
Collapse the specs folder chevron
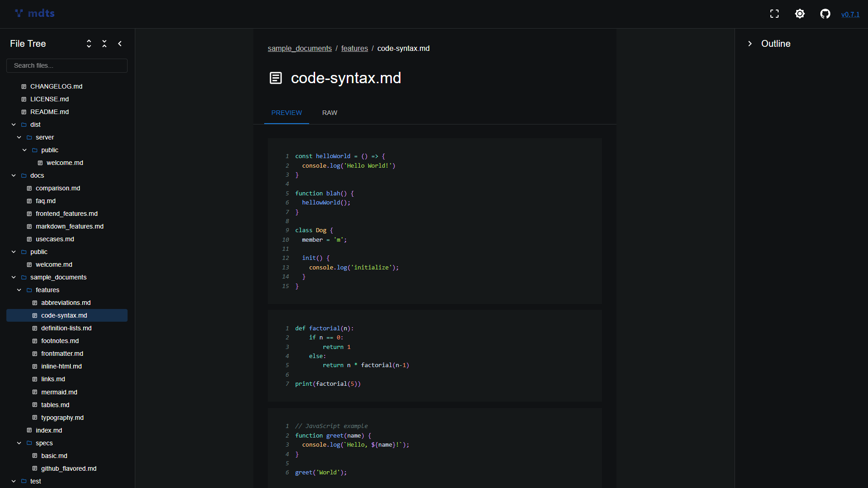tap(19, 443)
